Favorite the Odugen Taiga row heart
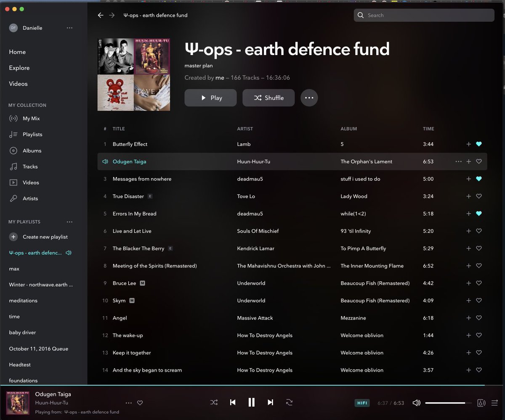505x420 pixels. click(478, 161)
